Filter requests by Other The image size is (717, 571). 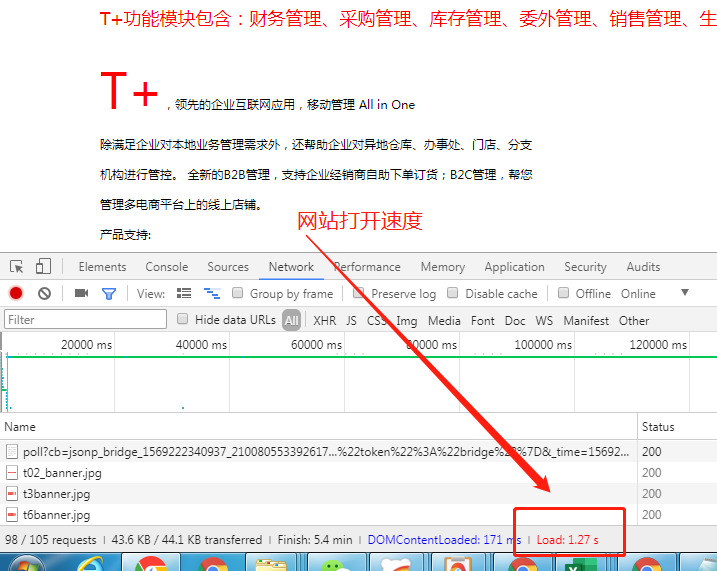pos(634,321)
